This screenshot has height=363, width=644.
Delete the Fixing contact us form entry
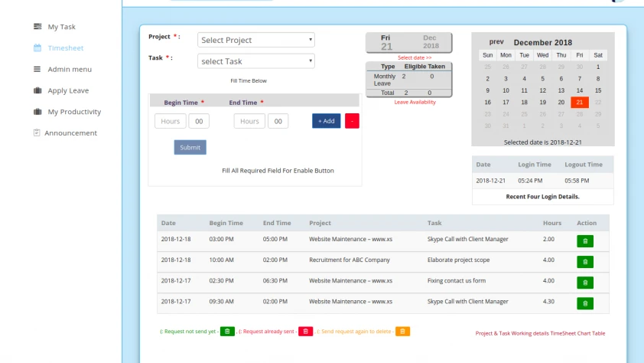pyautogui.click(x=585, y=282)
